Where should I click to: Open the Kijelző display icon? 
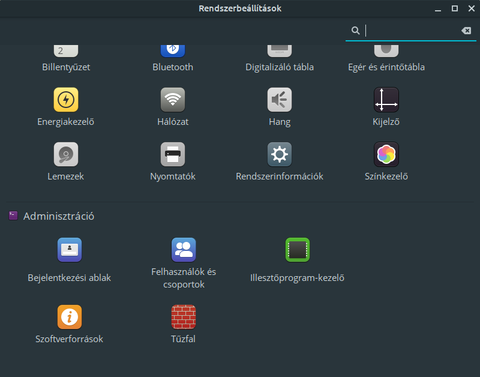pos(386,100)
